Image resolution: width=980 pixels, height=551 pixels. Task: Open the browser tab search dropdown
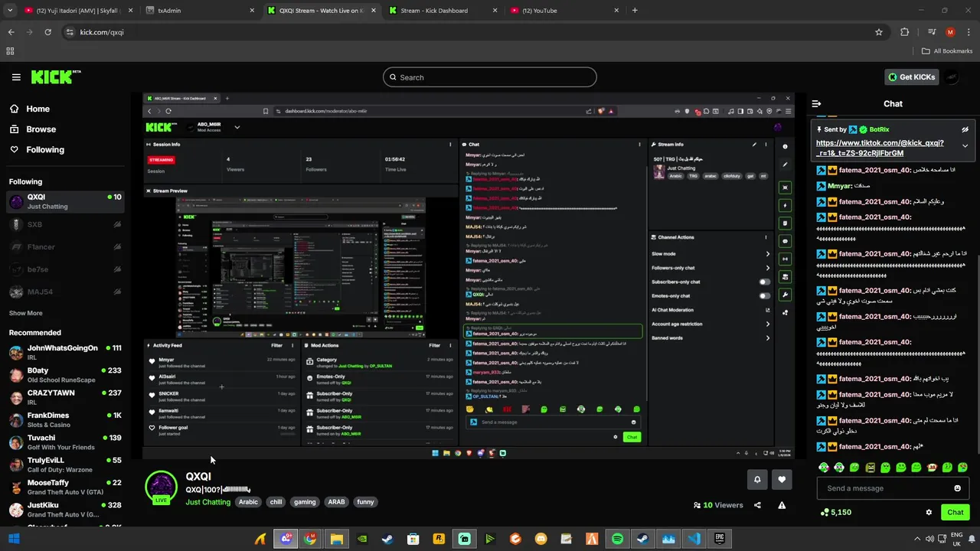[x=10, y=11]
